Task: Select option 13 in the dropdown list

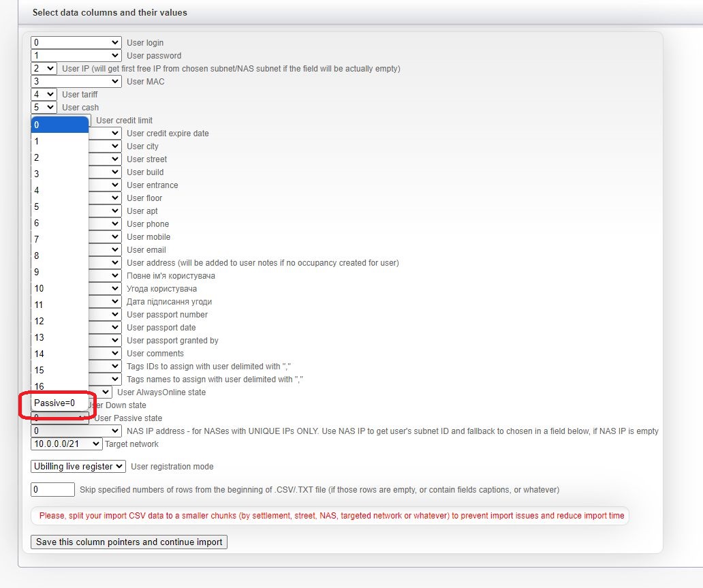Action: pos(59,337)
